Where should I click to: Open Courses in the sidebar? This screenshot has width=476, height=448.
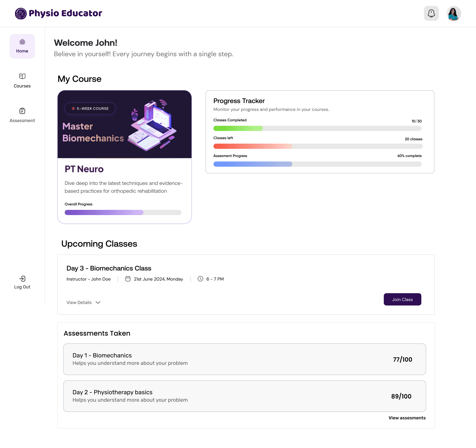tap(22, 81)
